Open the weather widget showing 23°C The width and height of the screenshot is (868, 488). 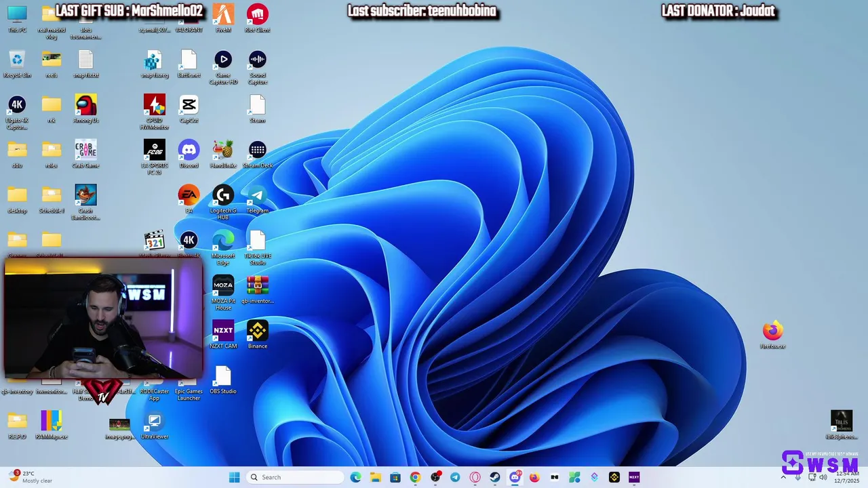[x=31, y=477]
